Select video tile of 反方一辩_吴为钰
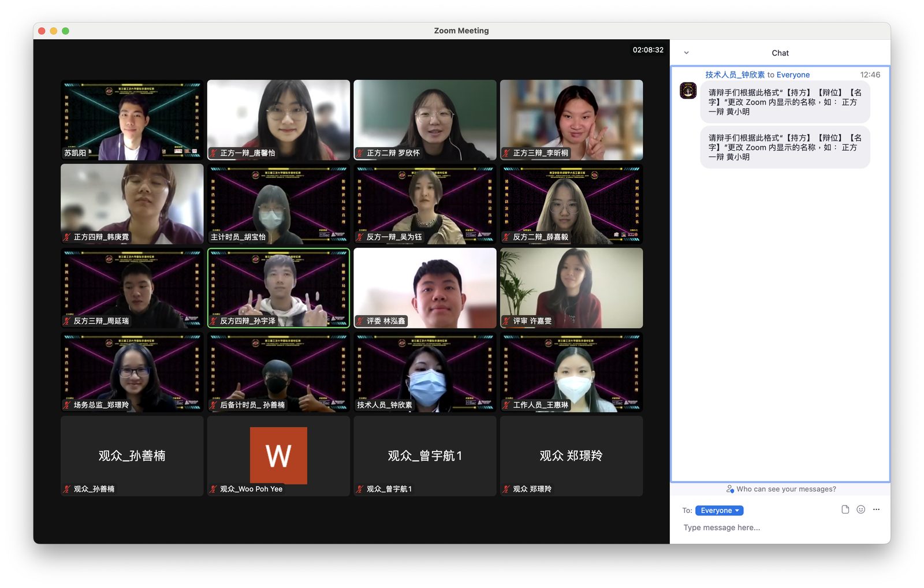924x588 pixels. click(425, 204)
